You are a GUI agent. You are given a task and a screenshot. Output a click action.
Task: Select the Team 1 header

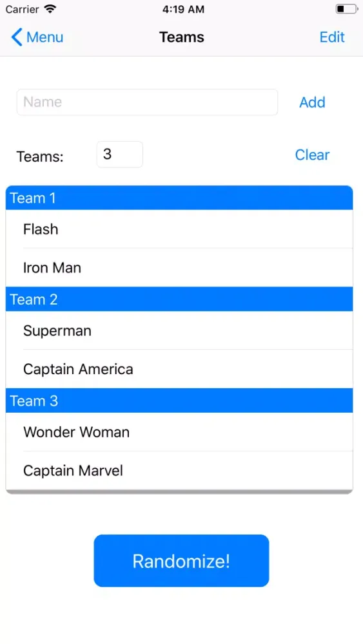(179, 198)
